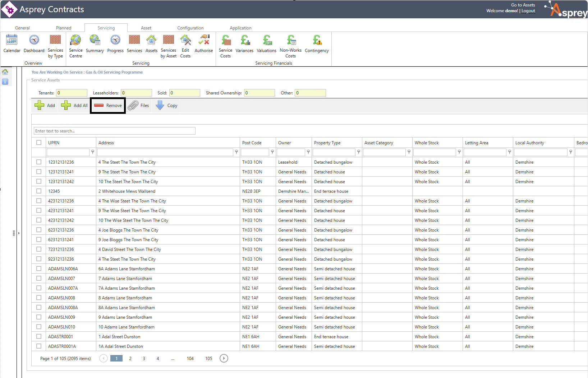Open the Authorise handshake icon

coord(204,40)
